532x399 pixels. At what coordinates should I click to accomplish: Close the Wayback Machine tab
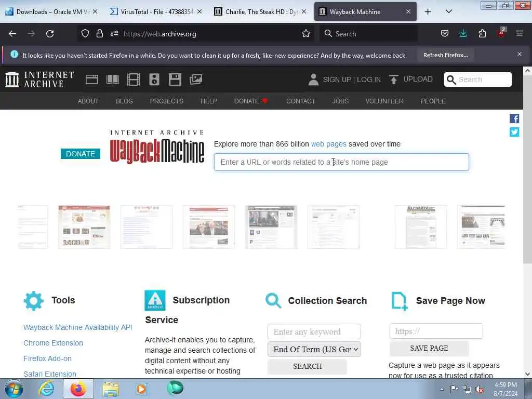pos(408,12)
